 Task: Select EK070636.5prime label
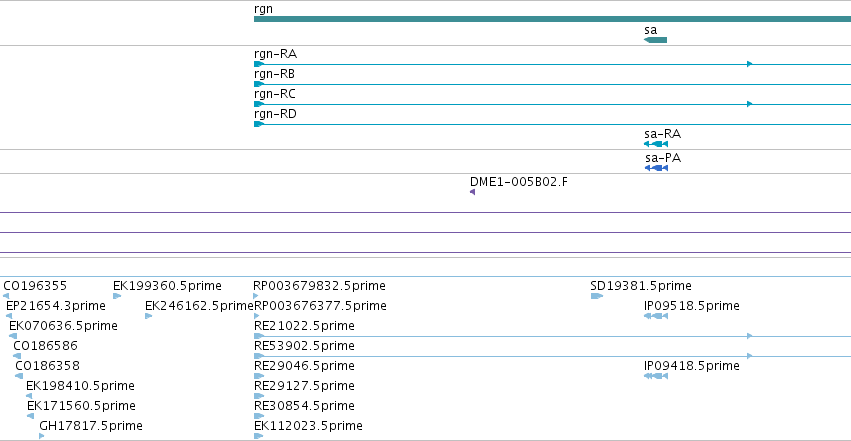coord(63,327)
